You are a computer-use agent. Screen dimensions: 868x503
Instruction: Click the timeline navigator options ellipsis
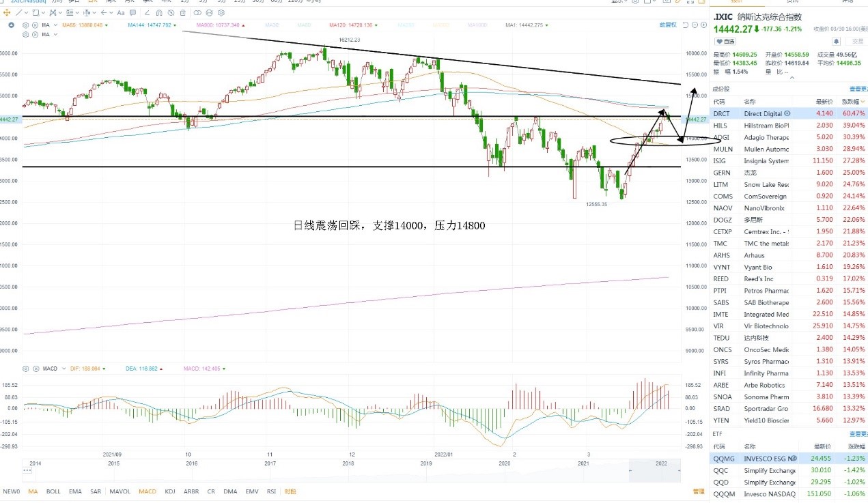pos(27,470)
